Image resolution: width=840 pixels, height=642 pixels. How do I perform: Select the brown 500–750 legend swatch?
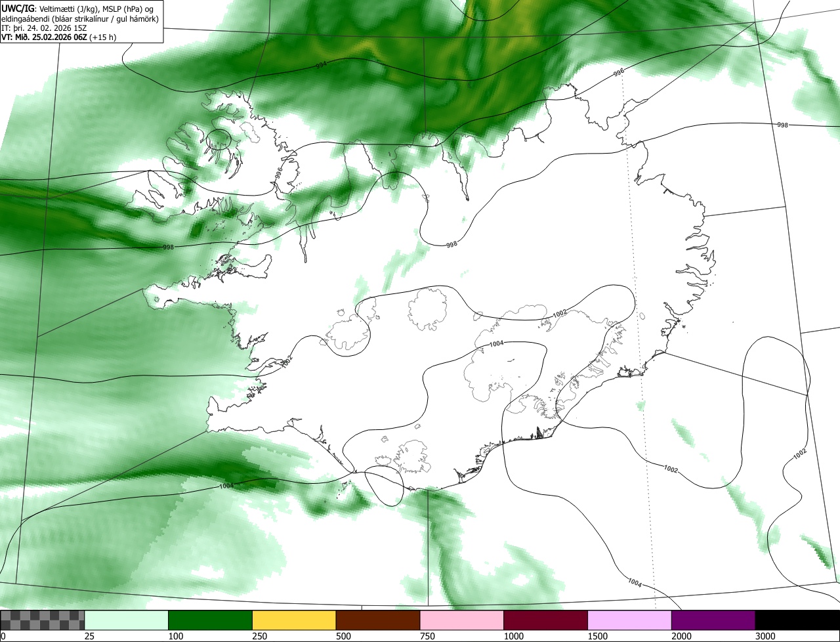pos(378,620)
